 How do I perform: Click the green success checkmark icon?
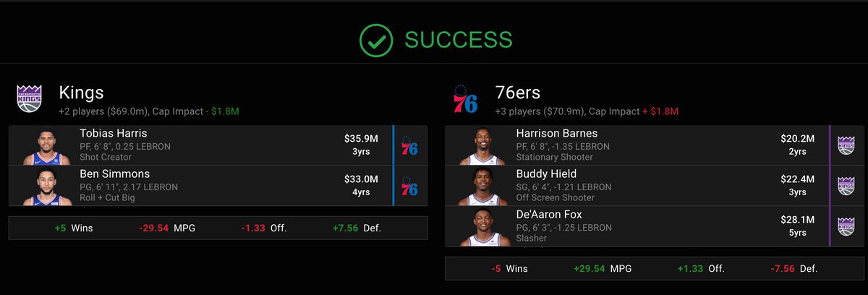point(376,40)
